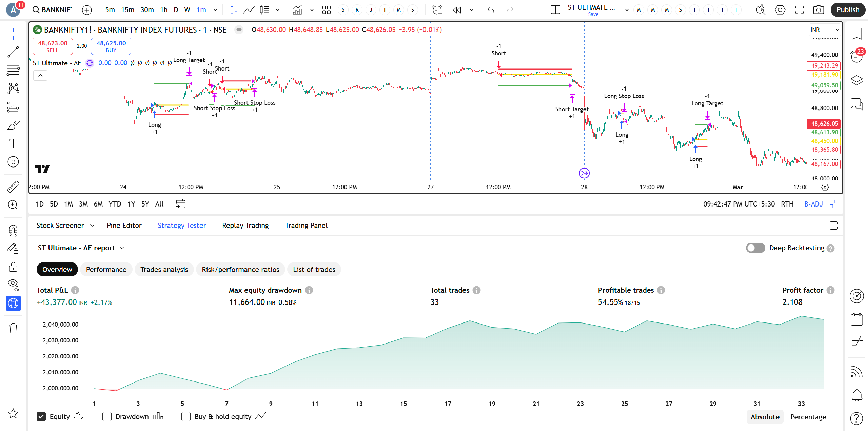The width and height of the screenshot is (868, 431).
Task: Uncheck the Equity checkbox
Action: pos(41,417)
